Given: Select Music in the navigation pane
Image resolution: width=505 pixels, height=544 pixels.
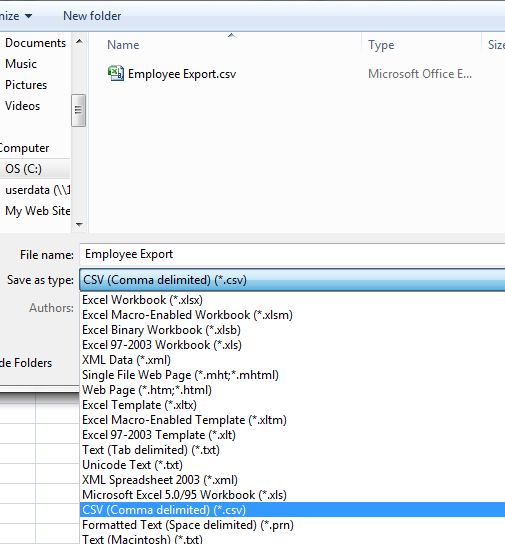Looking at the screenshot, I should (21, 64).
